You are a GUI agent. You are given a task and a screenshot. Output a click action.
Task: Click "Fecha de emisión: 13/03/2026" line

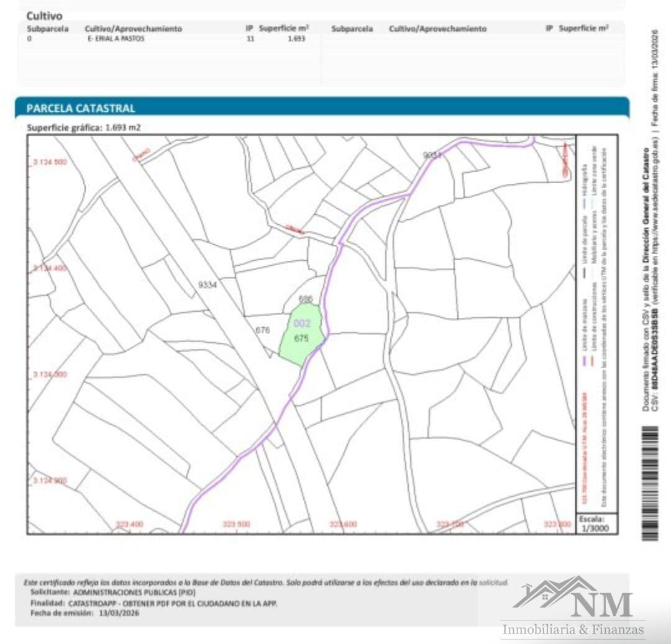tap(84, 613)
